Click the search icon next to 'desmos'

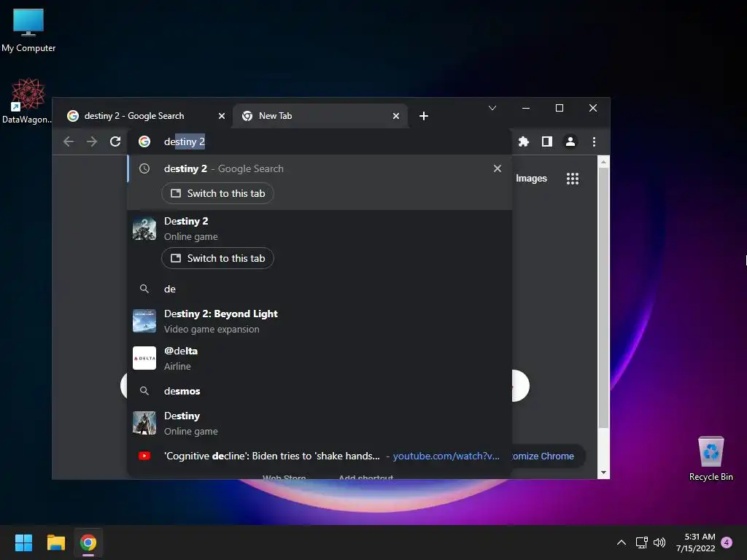point(144,391)
